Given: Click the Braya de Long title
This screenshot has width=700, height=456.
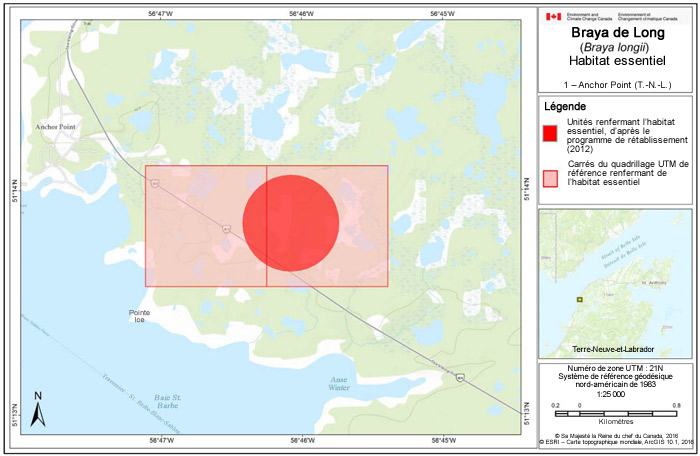Looking at the screenshot, I should coord(616,31).
